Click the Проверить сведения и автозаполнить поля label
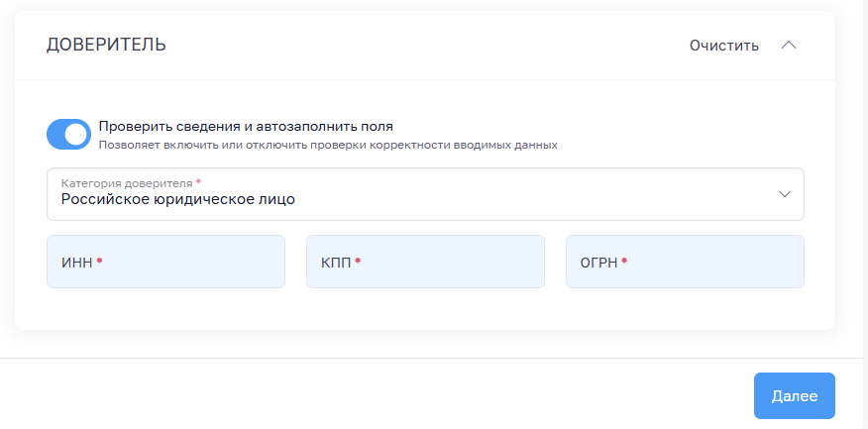Image resolution: width=868 pixels, height=429 pixels. (246, 126)
